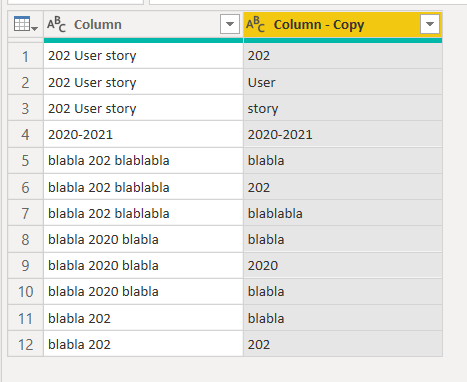The width and height of the screenshot is (467, 382).
Task: Select row number 9
Action: [x=26, y=266]
